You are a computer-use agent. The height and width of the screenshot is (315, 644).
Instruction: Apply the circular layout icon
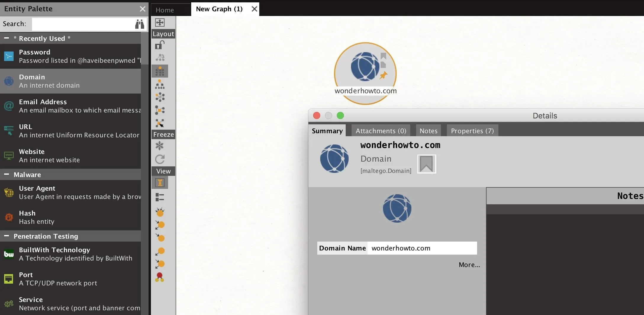tap(160, 97)
